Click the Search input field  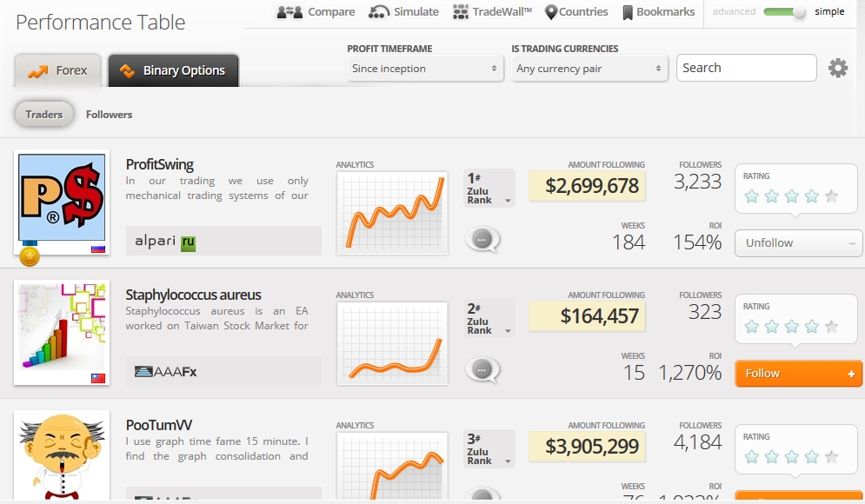point(747,68)
